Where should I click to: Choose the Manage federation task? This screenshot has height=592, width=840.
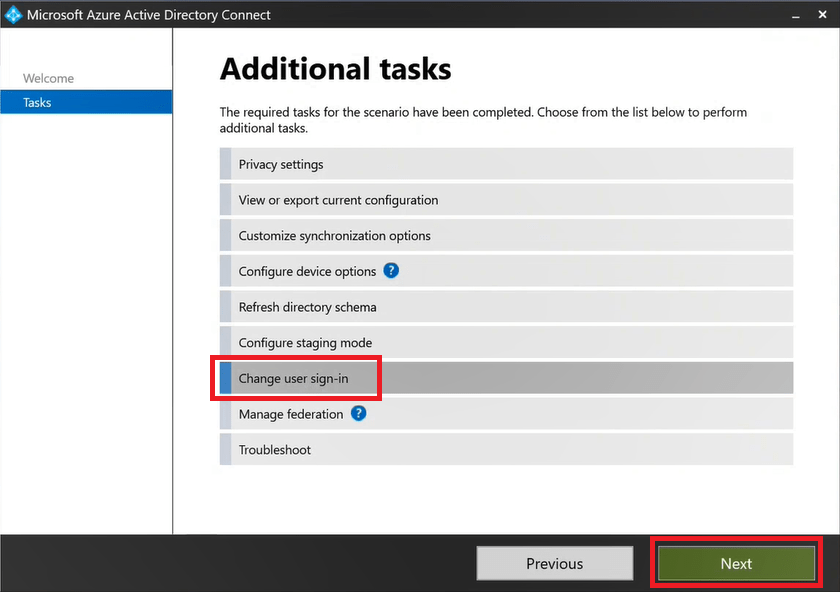tap(290, 414)
